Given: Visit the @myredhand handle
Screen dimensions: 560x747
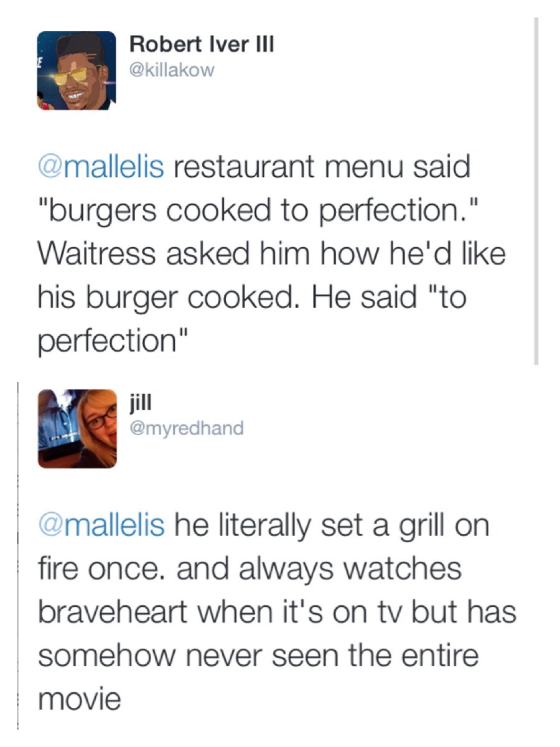Looking at the screenshot, I should pyautogui.click(x=186, y=428).
